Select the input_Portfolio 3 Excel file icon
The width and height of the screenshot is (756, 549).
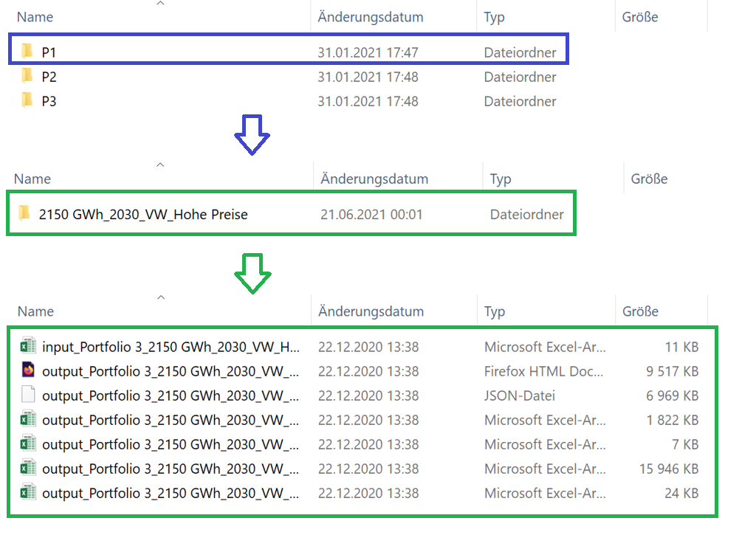[x=28, y=346]
